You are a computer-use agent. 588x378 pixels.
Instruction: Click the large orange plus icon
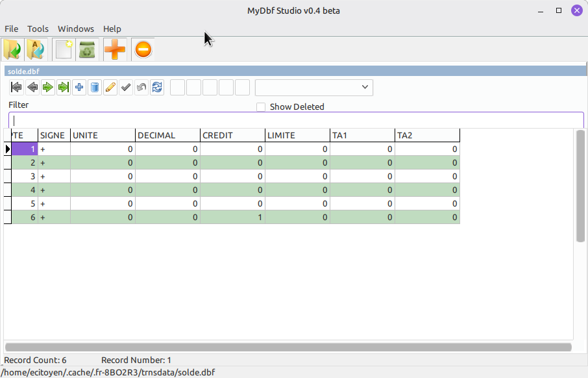[x=115, y=49]
